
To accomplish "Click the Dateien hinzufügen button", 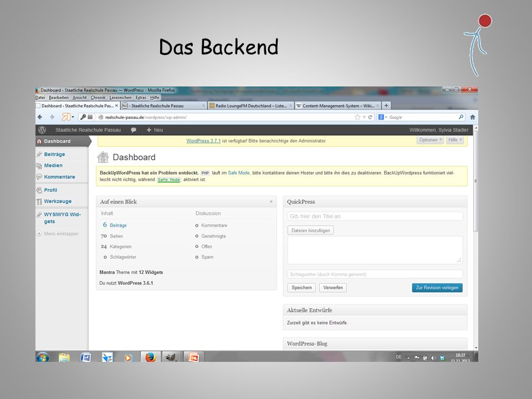I will click(310, 231).
